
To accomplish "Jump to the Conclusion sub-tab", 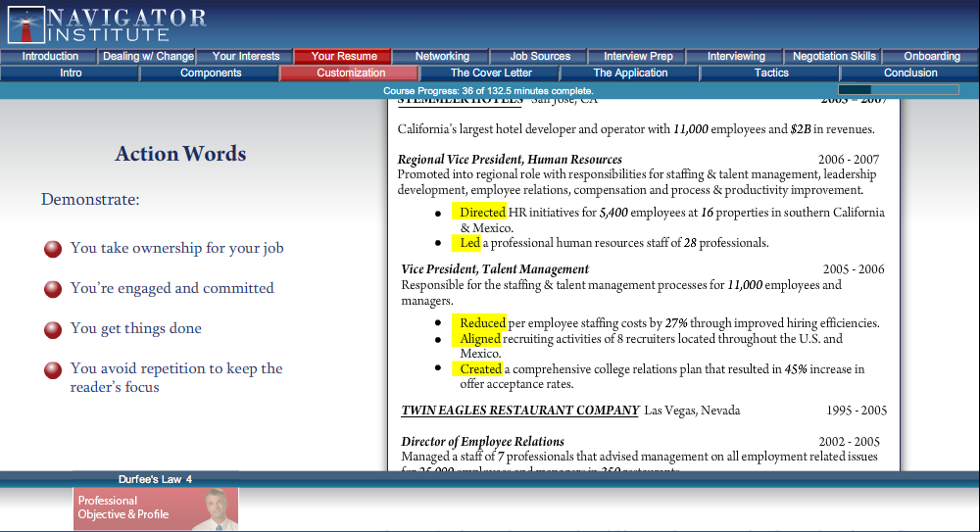I will click(x=910, y=73).
